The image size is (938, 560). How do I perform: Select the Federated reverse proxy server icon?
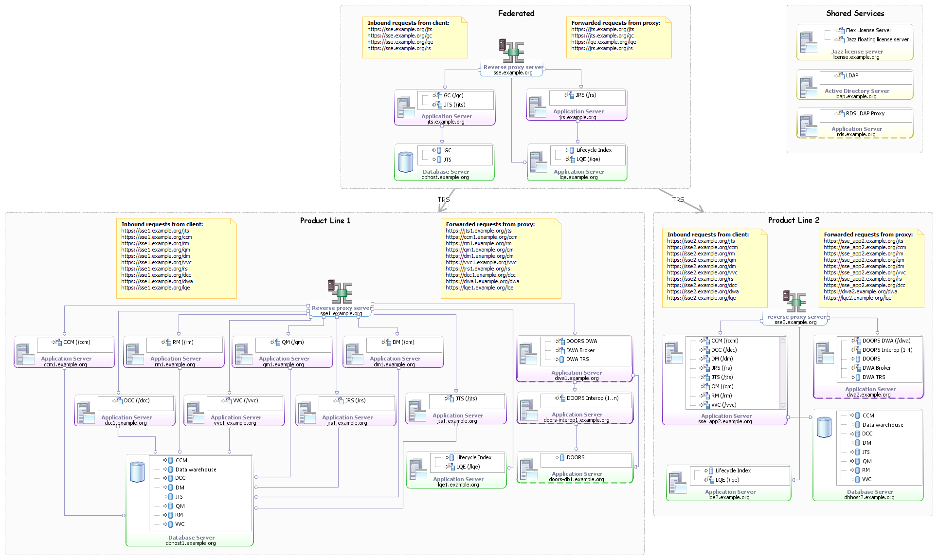511,51
